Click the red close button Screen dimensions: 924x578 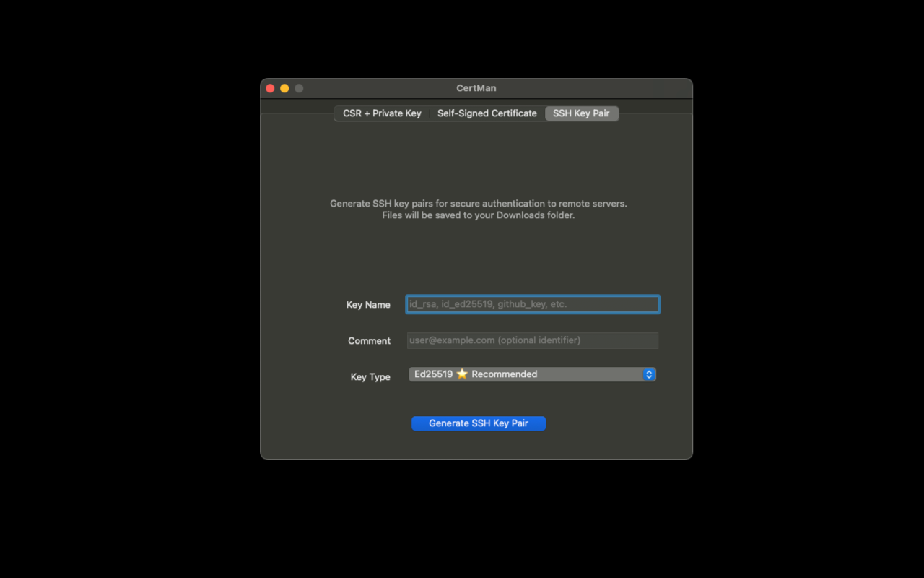coord(269,87)
